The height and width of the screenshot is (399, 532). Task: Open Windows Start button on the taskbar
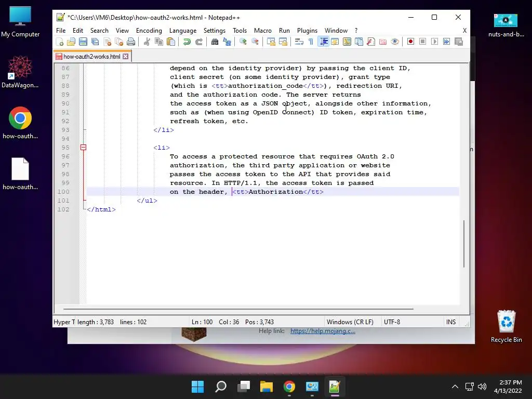click(197, 387)
